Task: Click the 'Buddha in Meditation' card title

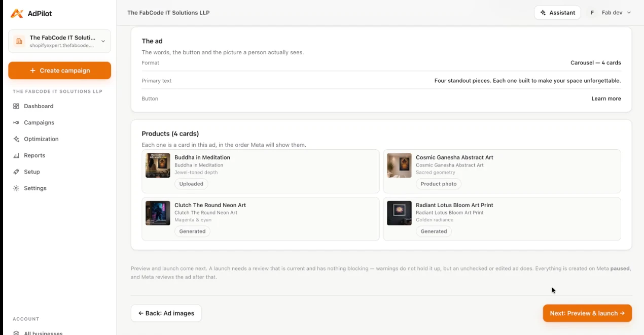Action: (x=202, y=157)
